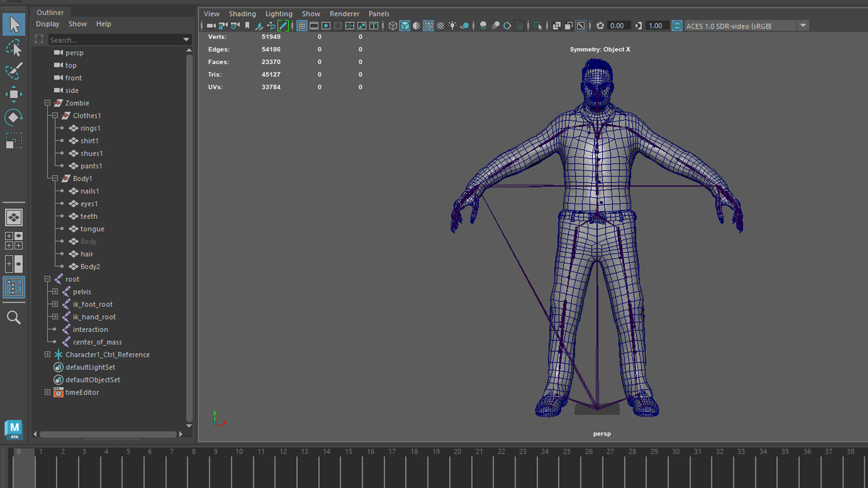Screen dimensions: 868x488
Task: Open the Outliner Help menu
Action: pos(104,24)
